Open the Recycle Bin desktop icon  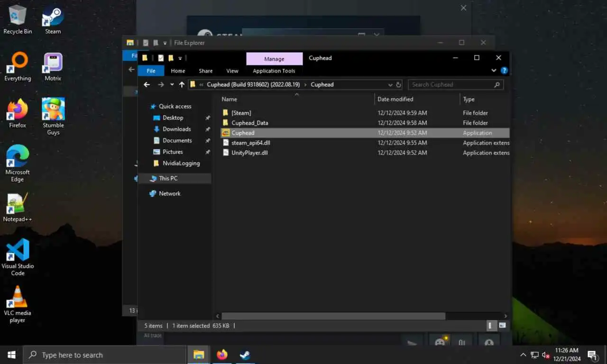click(18, 19)
